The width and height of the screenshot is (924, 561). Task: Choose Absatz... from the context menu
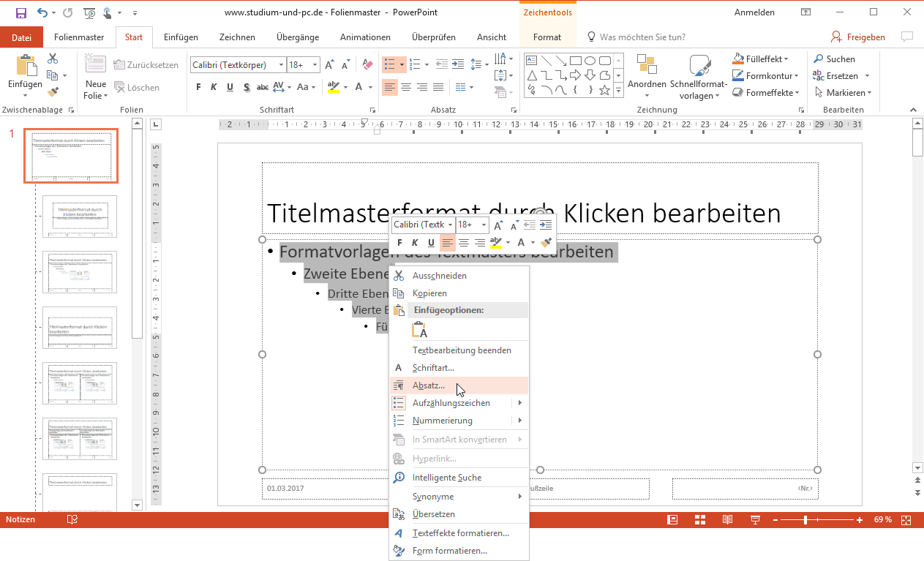click(x=459, y=385)
